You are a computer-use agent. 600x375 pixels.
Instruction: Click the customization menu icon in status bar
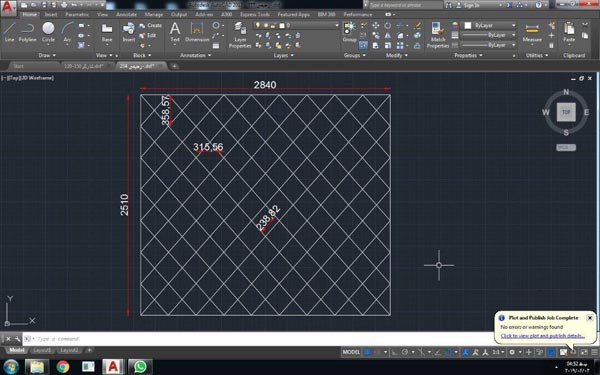[594, 352]
